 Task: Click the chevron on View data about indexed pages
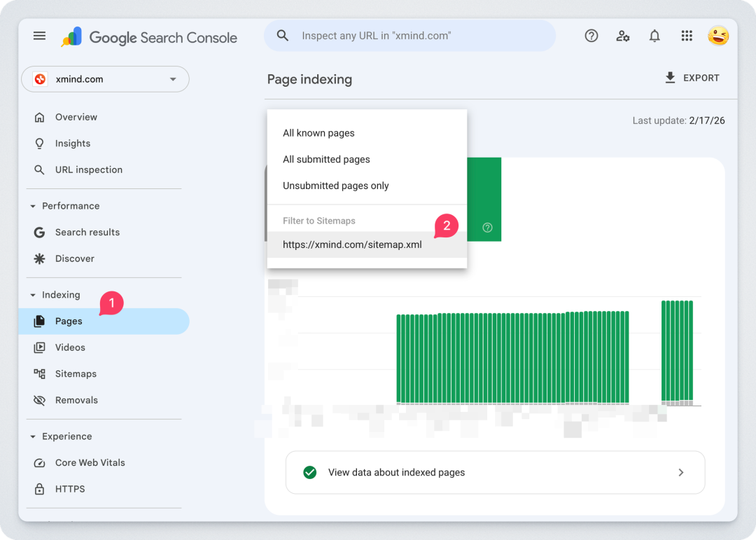coord(681,473)
